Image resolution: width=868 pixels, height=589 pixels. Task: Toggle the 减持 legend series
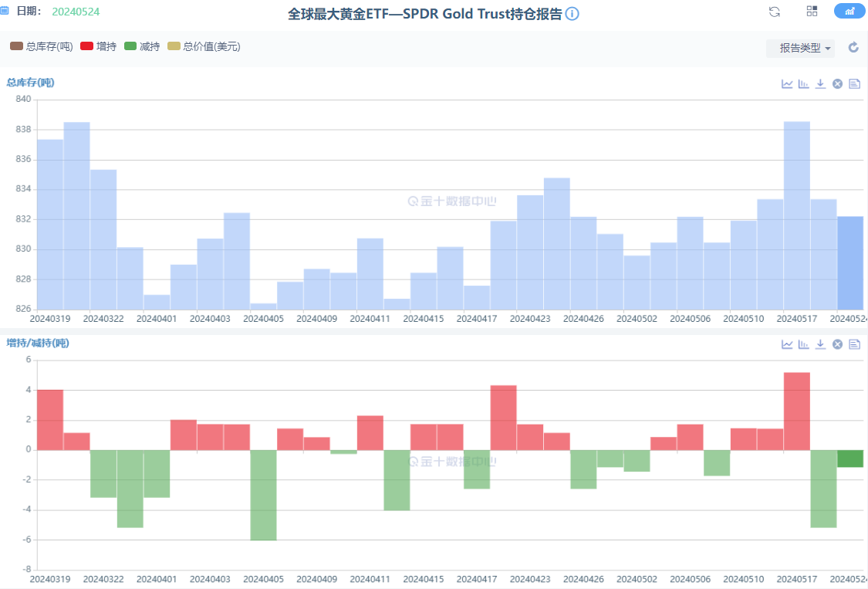(142, 46)
